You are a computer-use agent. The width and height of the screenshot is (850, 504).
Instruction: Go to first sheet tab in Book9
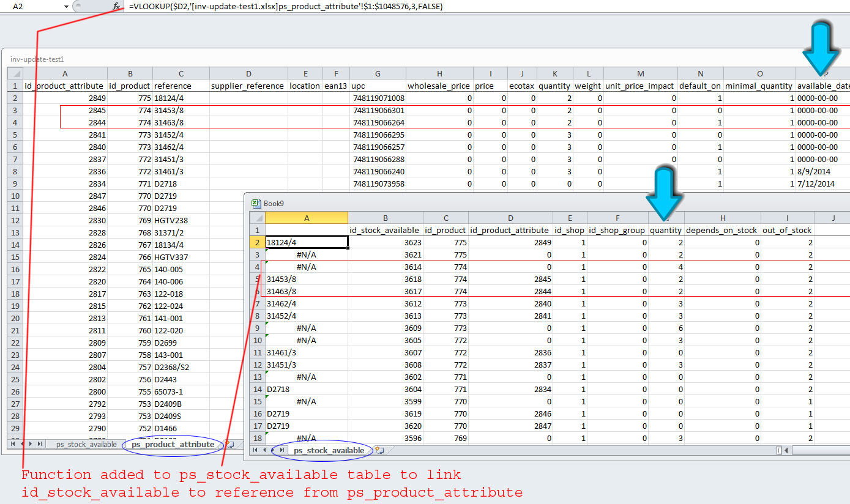255,450
